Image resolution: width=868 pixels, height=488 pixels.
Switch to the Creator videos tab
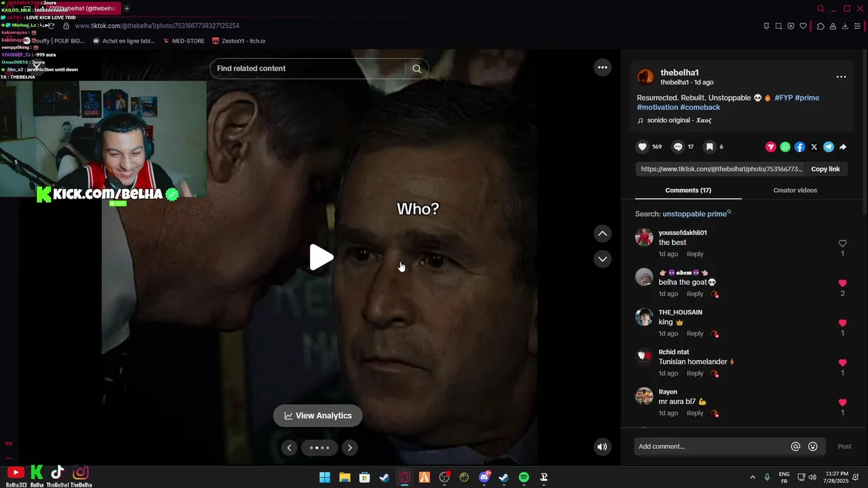(x=795, y=190)
